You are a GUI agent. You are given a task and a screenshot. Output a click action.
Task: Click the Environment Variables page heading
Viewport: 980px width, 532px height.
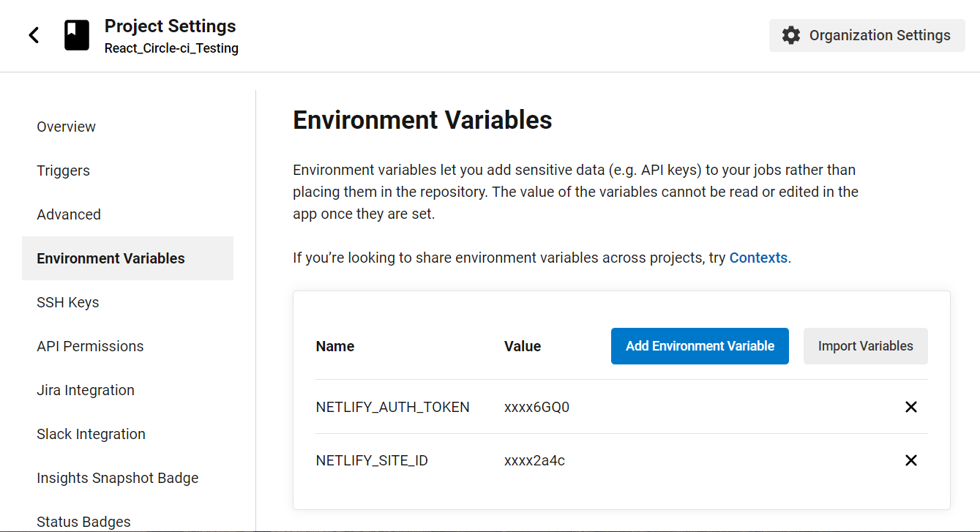[x=422, y=119]
